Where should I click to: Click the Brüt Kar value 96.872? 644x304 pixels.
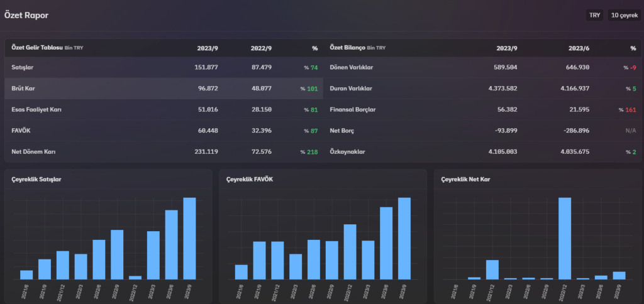pyautogui.click(x=208, y=88)
